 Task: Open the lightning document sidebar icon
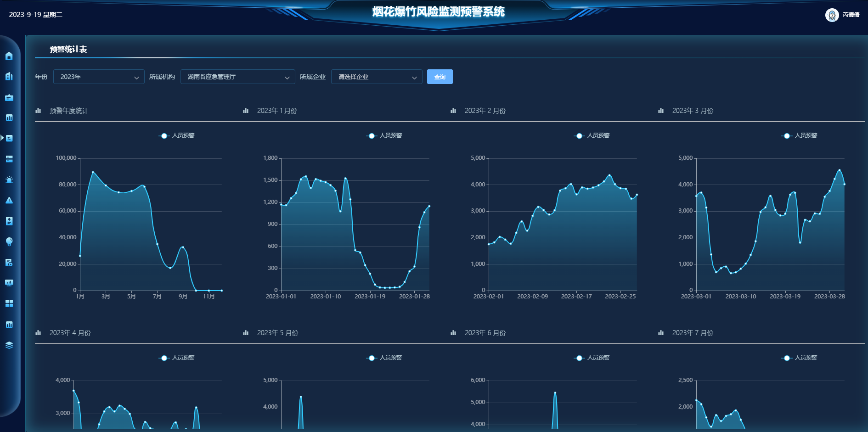point(9,221)
